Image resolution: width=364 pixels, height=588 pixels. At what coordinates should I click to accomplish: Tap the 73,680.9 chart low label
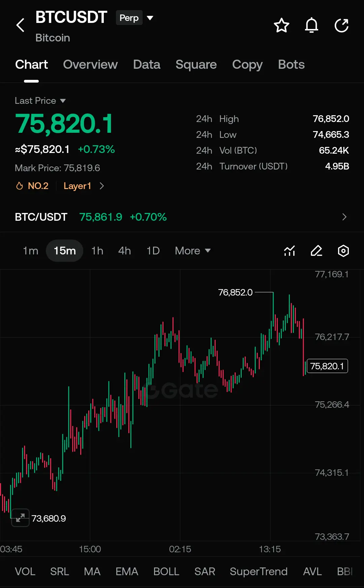pyautogui.click(x=49, y=518)
